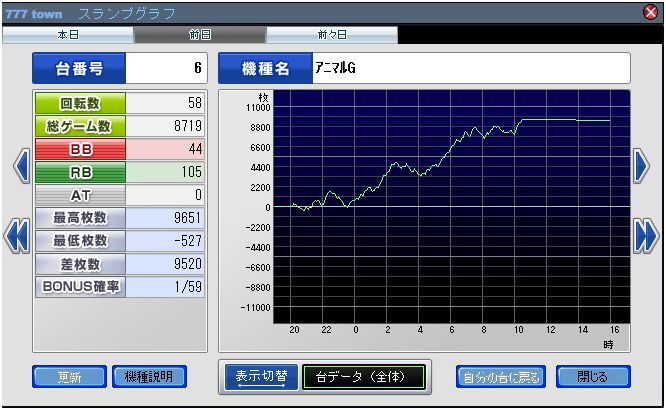Click the 差枚数 label

80,264
